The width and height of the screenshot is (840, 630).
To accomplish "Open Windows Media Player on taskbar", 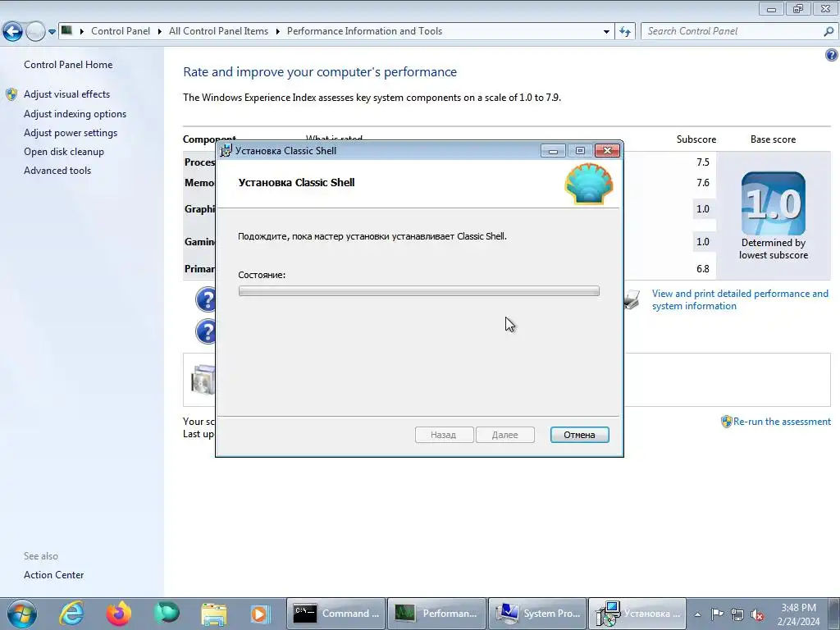I will coord(260,614).
